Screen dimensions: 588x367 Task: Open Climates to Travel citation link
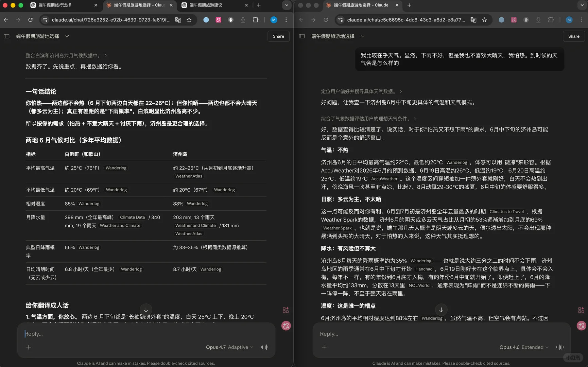click(506, 211)
